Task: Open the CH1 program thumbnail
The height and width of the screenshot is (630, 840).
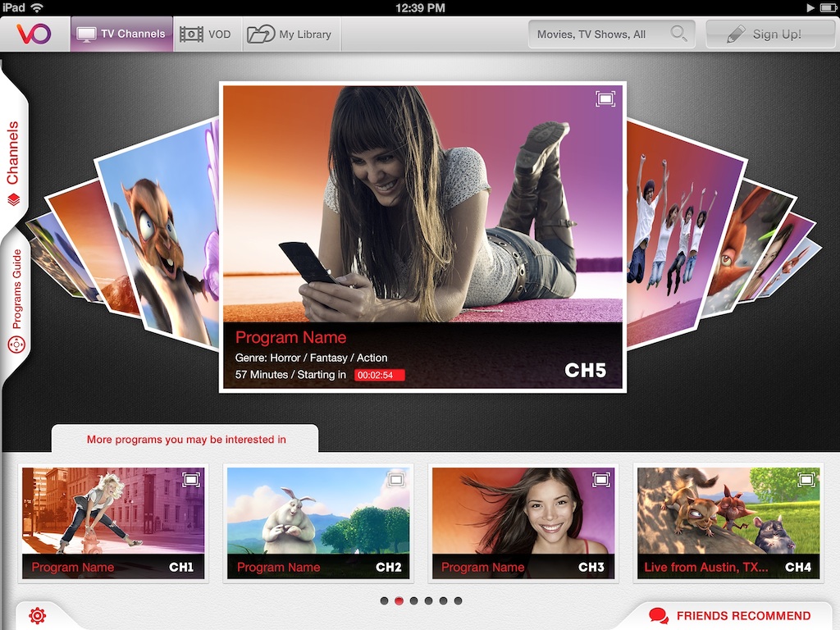Action: pos(113,523)
